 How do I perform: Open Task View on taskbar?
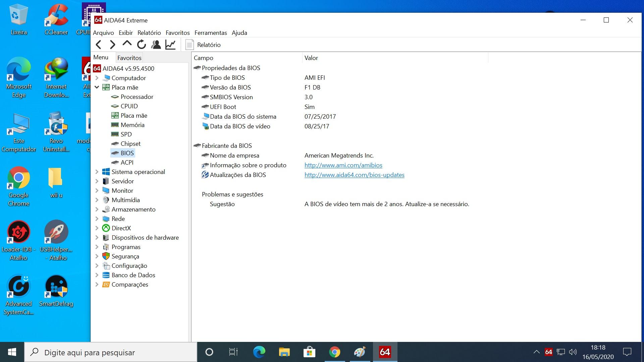[x=233, y=352]
